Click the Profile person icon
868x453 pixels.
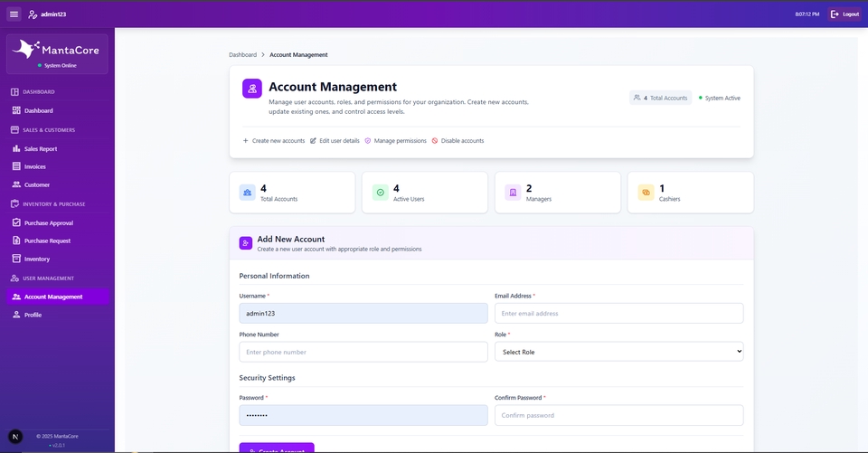click(16, 315)
